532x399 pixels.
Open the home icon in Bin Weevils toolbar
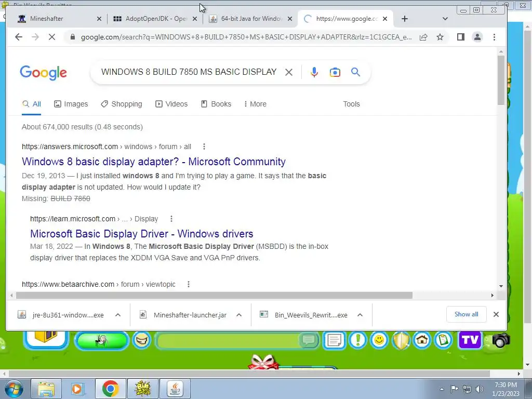(x=422, y=340)
